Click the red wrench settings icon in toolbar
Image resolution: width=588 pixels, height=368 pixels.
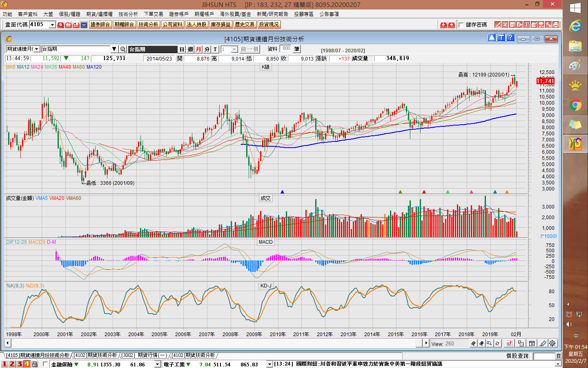548,25
